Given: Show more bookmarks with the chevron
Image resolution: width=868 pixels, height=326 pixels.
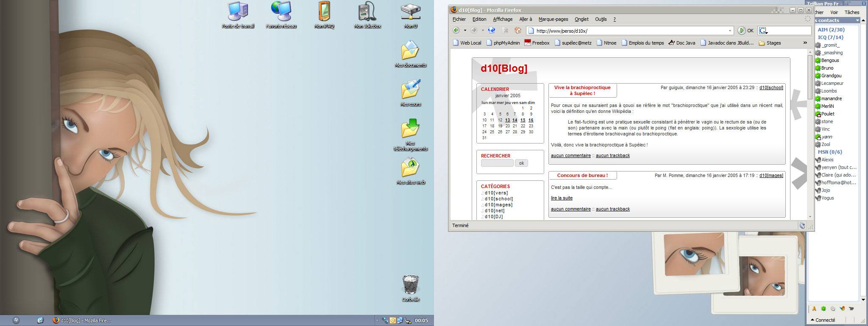Looking at the screenshot, I should pos(805,43).
